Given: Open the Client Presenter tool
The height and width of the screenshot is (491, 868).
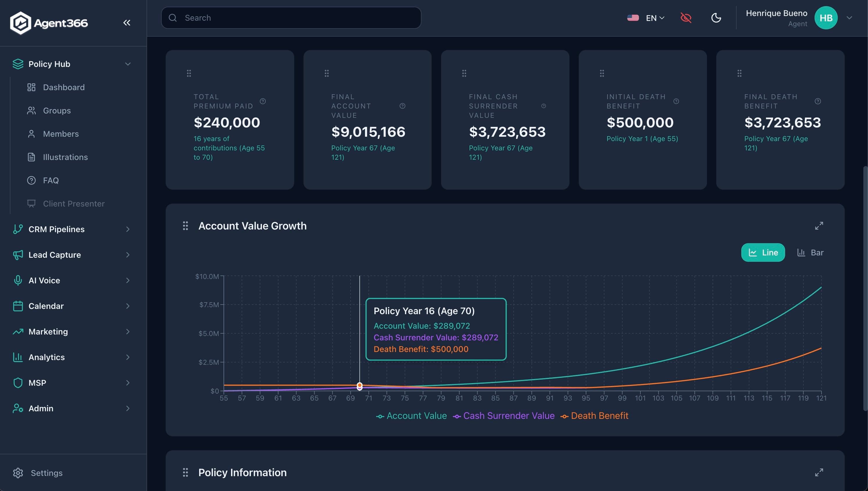Looking at the screenshot, I should 74,203.
